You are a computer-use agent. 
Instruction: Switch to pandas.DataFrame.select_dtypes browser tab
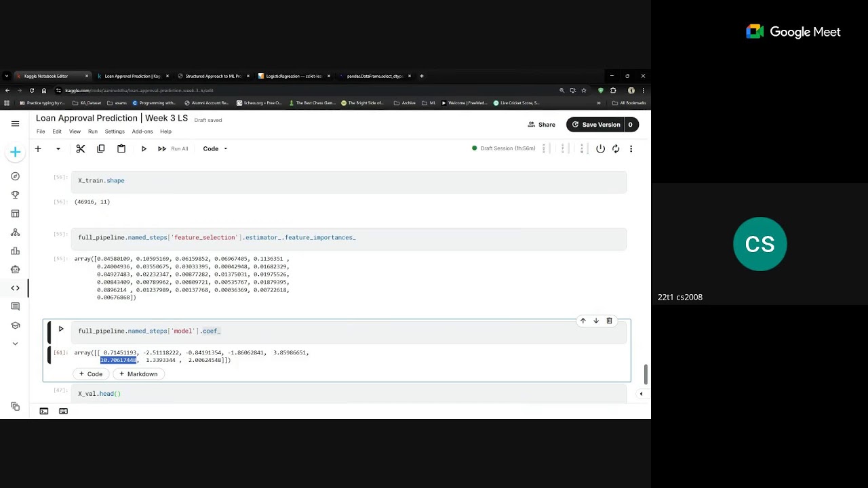(374, 76)
